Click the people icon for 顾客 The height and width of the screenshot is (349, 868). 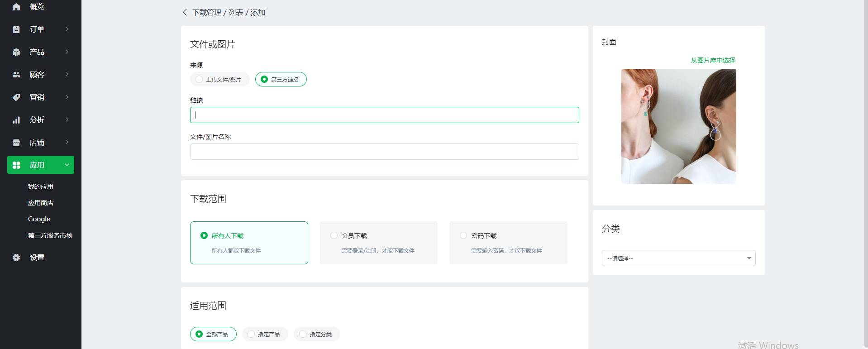[16, 75]
